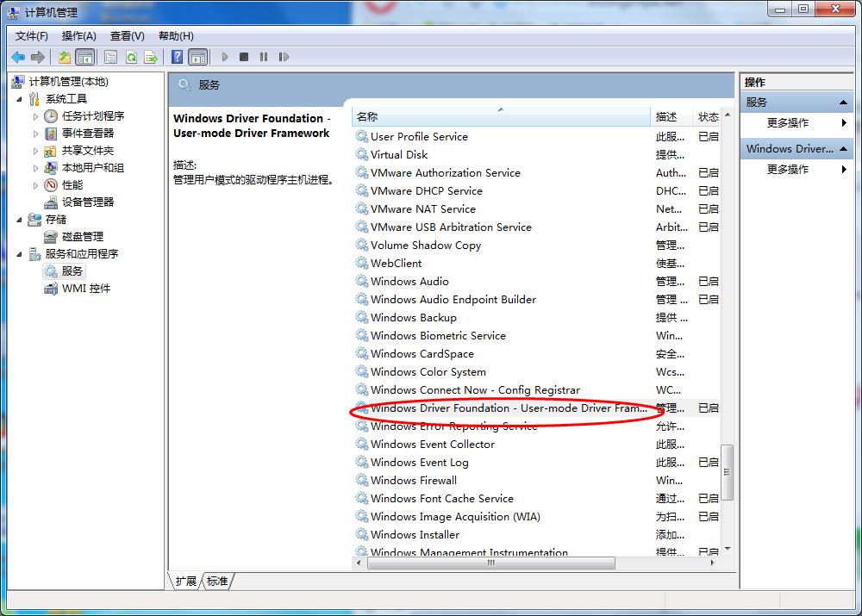This screenshot has height=616, width=862.
Task: Select Windows Event Log service row
Action: click(x=536, y=462)
